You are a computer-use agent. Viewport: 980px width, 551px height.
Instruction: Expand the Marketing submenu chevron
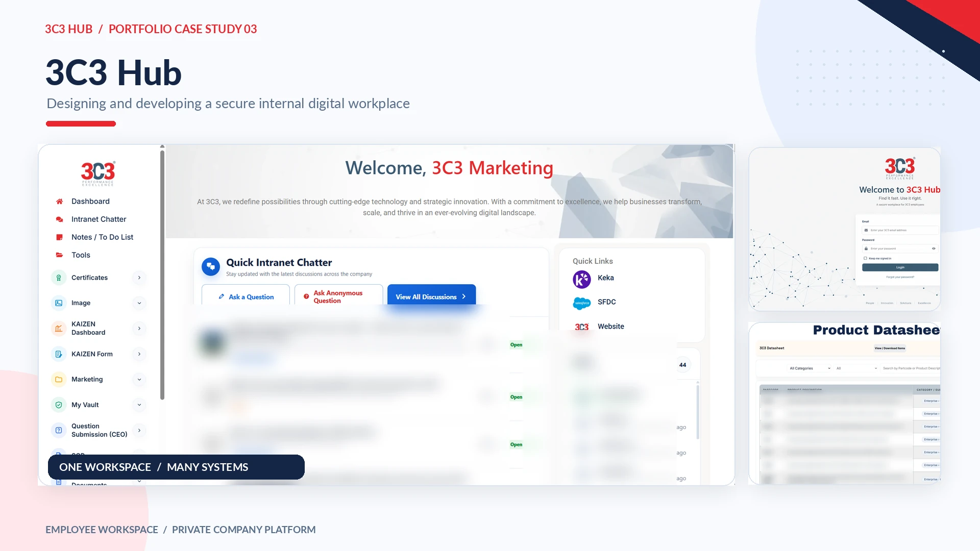(x=139, y=380)
